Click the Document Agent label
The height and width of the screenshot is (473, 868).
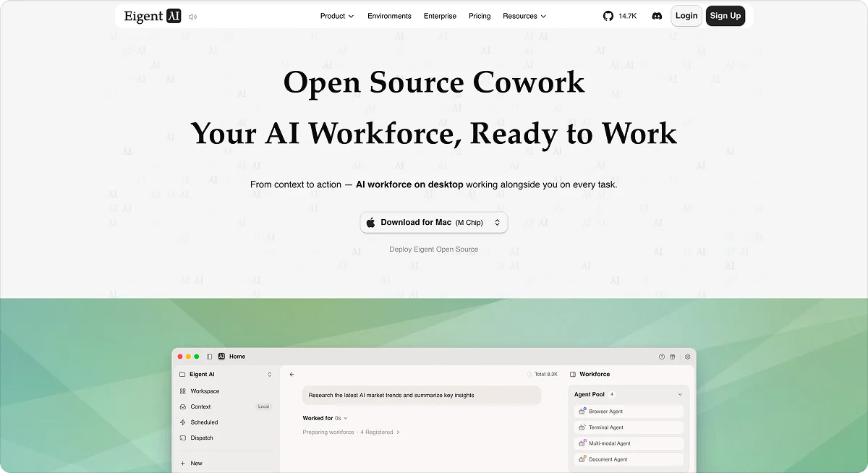(608, 459)
